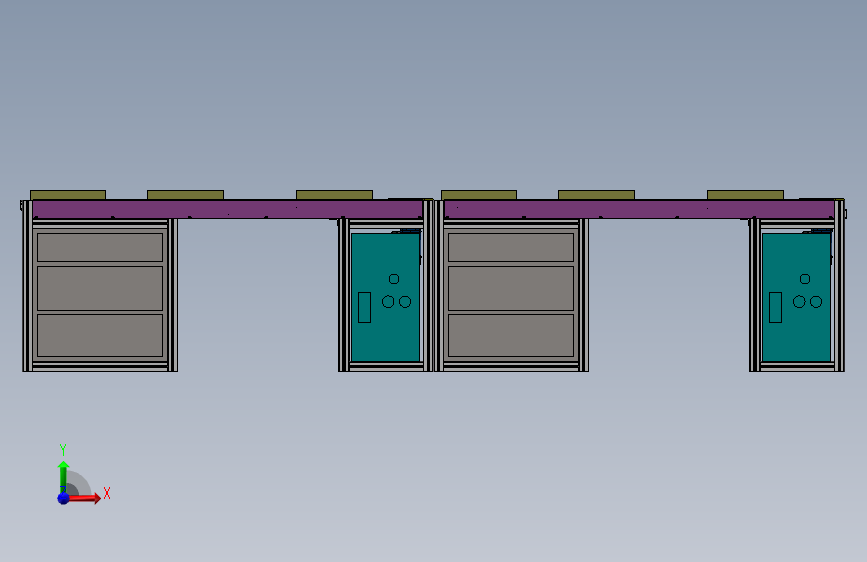Select the fifth olive block from the left
This screenshot has width=867, height=562.
pos(597,195)
